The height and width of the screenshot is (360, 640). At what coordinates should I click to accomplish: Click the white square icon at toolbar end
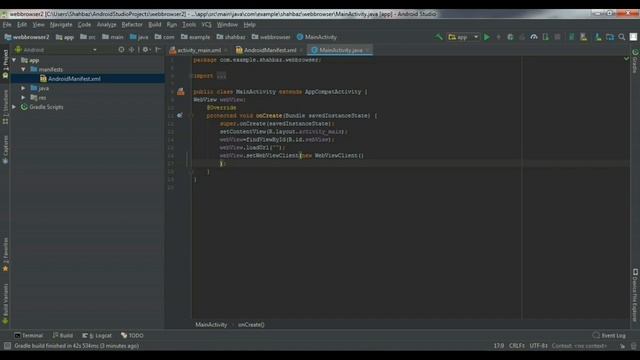pos(633,37)
